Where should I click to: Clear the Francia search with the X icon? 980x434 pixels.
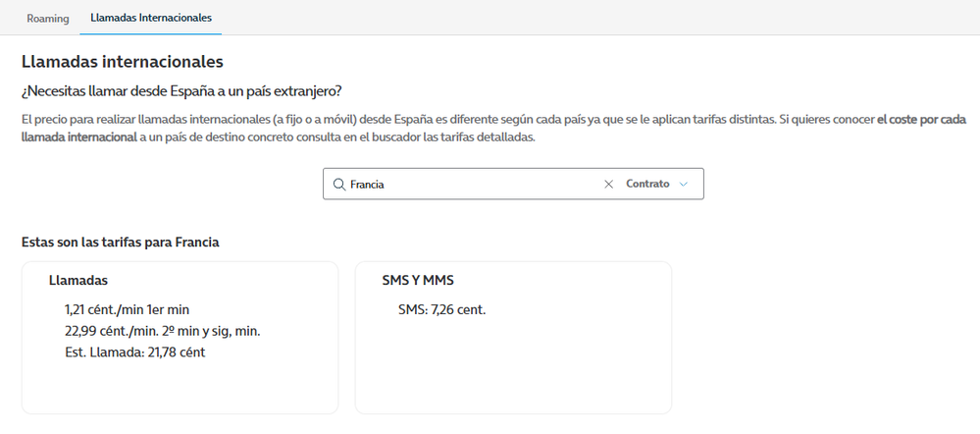(608, 184)
